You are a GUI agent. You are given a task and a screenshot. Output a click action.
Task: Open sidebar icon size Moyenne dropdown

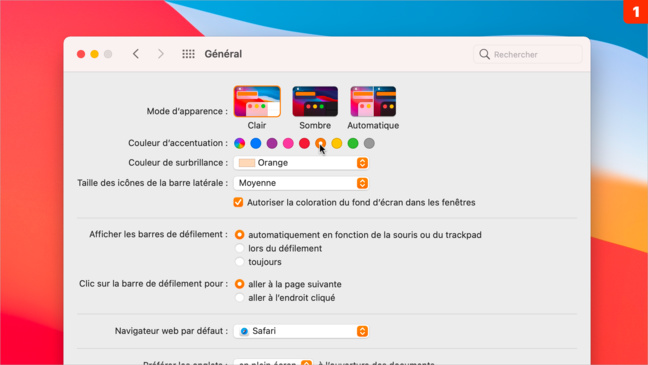coord(301,183)
